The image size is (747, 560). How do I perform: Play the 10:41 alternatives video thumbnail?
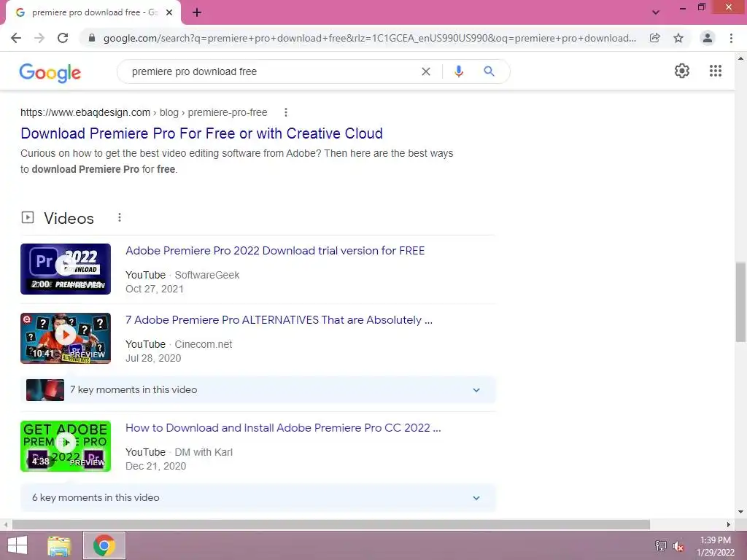coord(66,338)
